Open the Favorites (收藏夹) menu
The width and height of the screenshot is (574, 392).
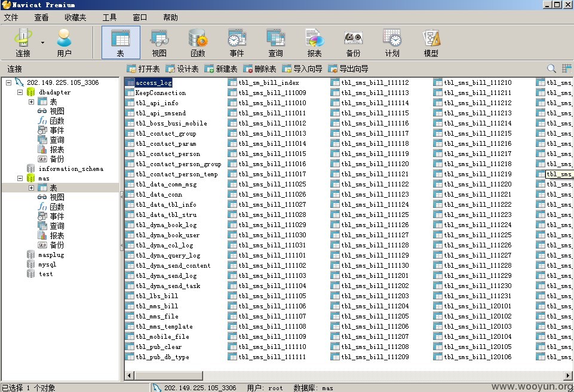pyautogui.click(x=75, y=17)
